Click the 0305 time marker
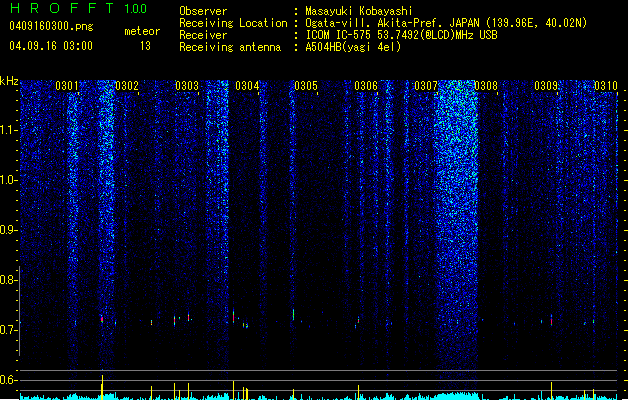The width and height of the screenshot is (629, 400). [x=306, y=86]
